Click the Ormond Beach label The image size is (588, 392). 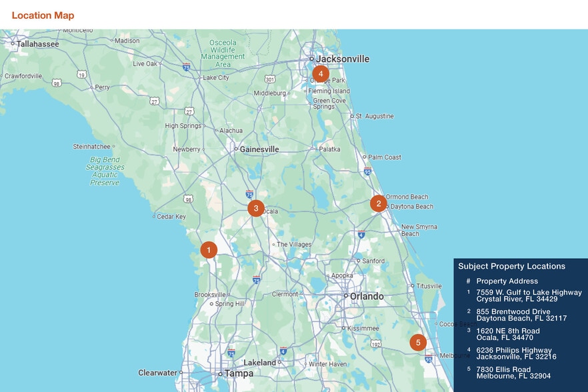tap(407, 197)
